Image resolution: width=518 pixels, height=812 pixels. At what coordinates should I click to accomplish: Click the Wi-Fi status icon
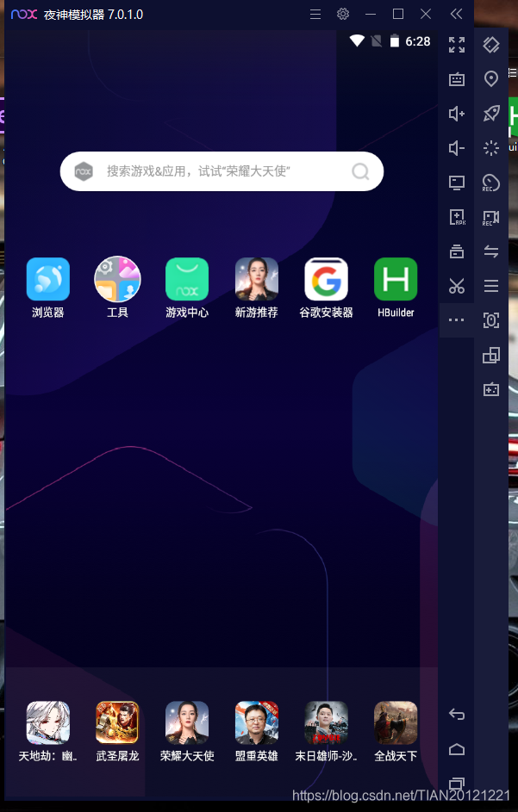357,41
